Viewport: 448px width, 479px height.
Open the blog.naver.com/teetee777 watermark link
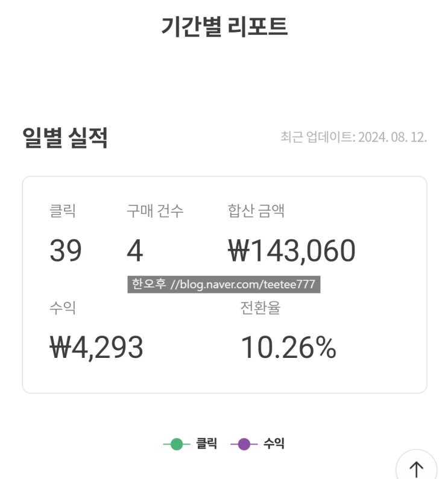click(243, 284)
